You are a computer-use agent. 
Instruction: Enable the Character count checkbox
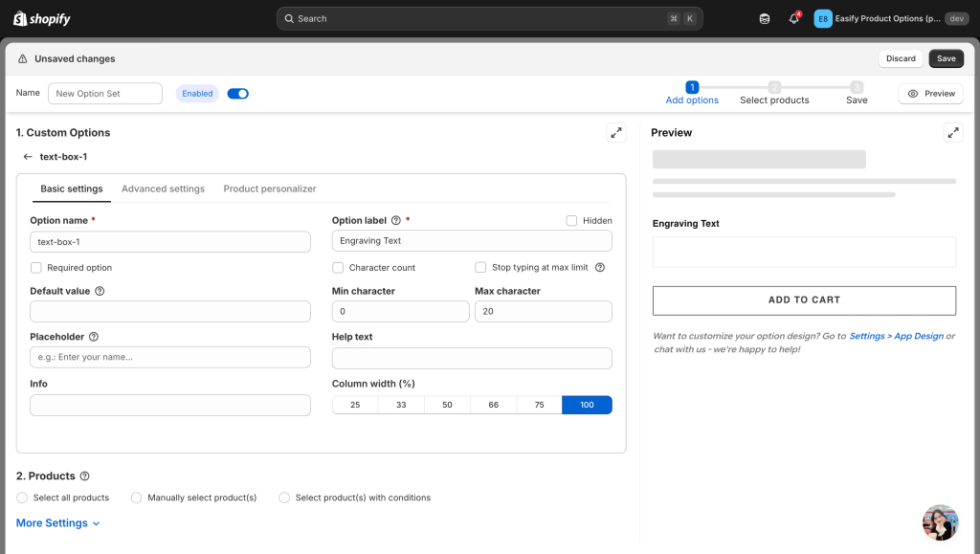pyautogui.click(x=338, y=268)
